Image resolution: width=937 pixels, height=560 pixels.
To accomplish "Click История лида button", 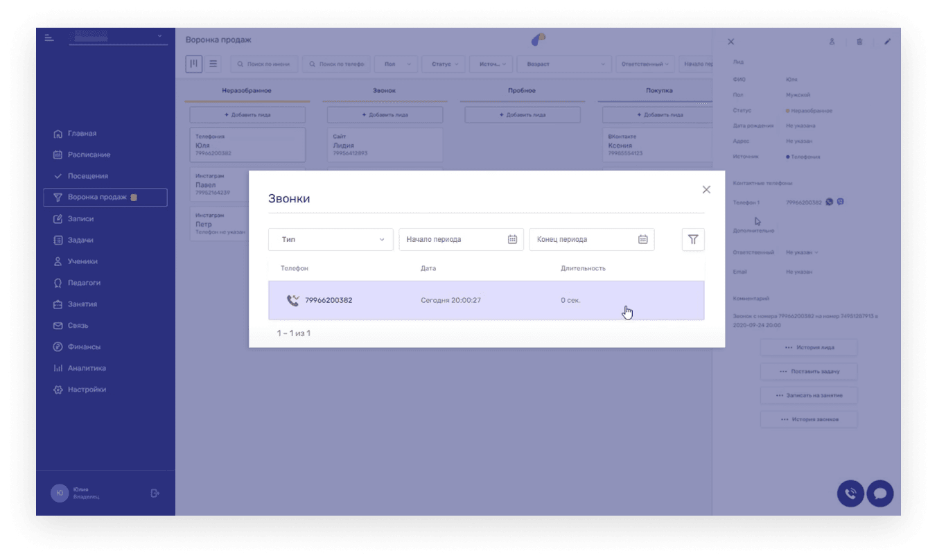I will pos(809,347).
